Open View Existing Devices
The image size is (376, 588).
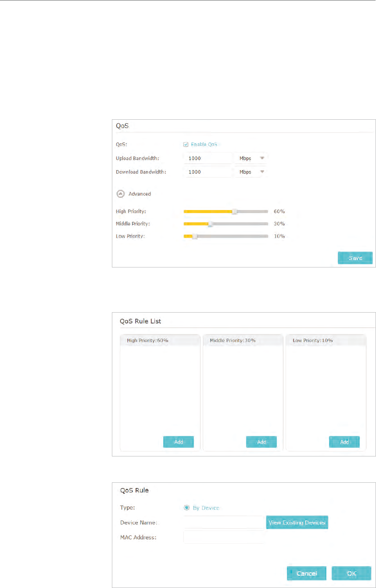[297, 522]
